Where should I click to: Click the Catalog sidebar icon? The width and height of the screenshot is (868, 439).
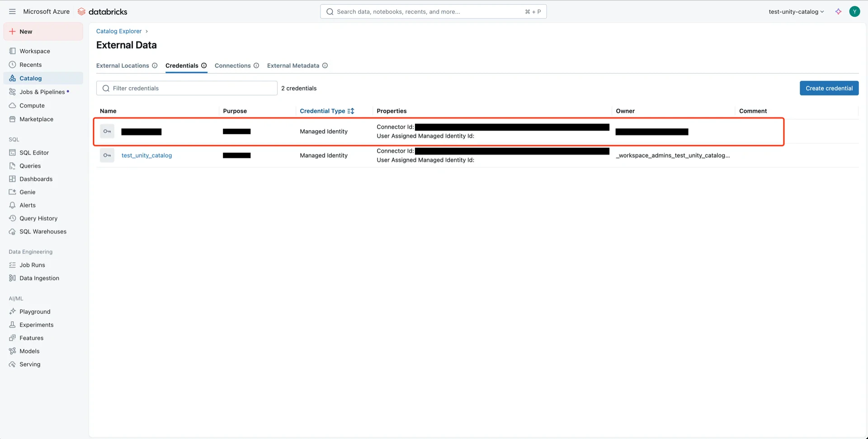[12, 78]
